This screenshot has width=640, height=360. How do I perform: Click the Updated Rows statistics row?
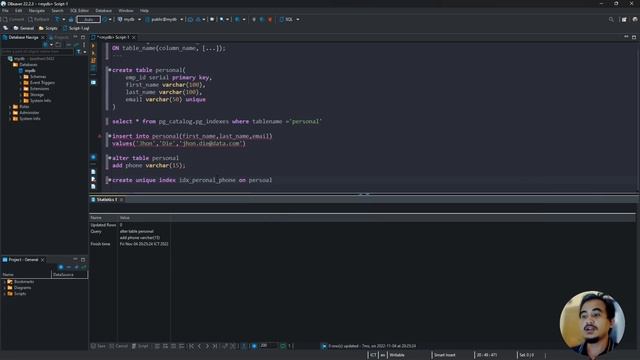[x=129, y=225]
